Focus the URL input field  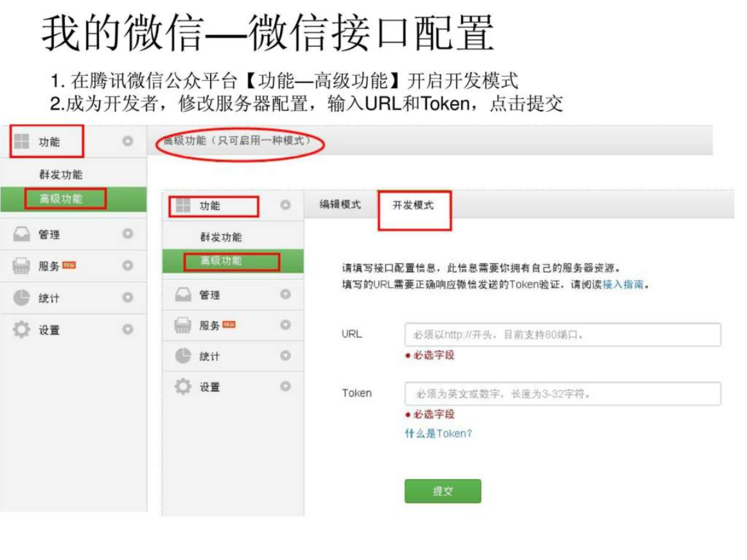[x=563, y=334]
